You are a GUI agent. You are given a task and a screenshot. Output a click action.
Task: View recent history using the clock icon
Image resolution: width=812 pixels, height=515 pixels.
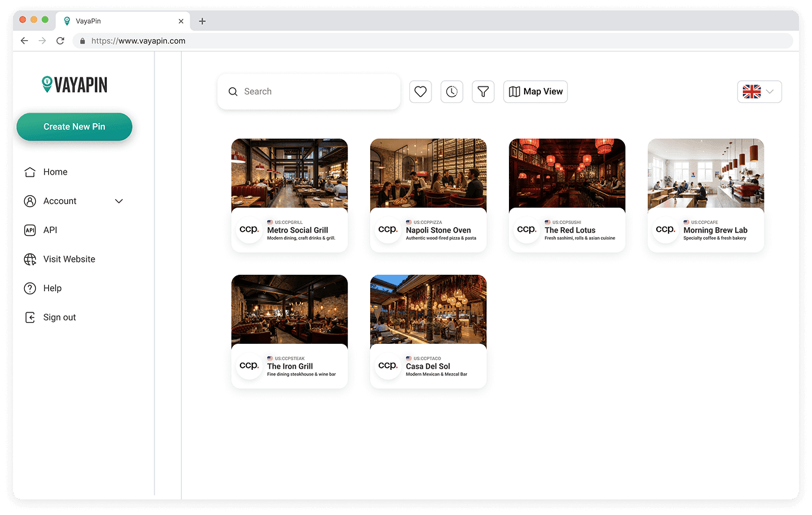click(x=452, y=91)
